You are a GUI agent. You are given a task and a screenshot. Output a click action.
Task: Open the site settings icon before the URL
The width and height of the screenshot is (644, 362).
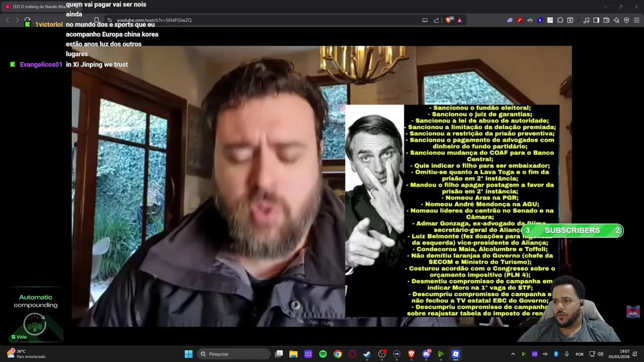pos(110,20)
